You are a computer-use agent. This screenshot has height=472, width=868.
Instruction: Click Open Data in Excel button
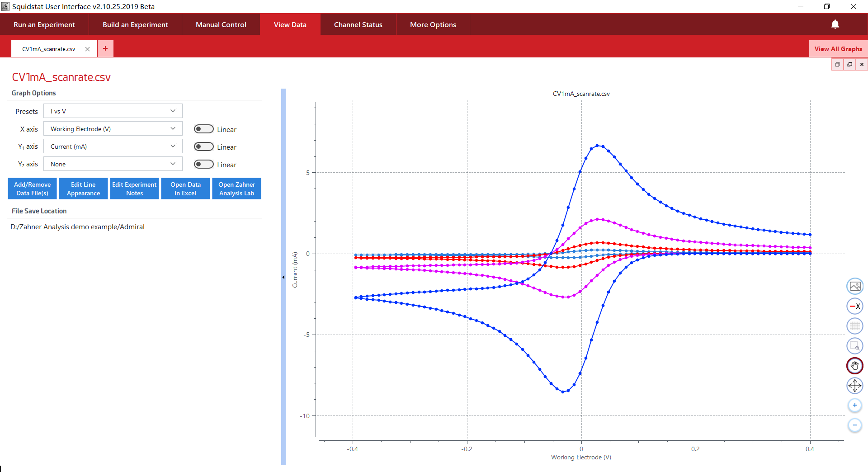(185, 189)
